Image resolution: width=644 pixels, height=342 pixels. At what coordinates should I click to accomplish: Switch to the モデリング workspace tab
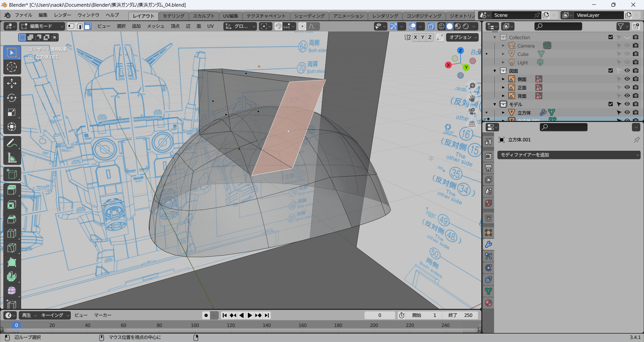point(173,16)
